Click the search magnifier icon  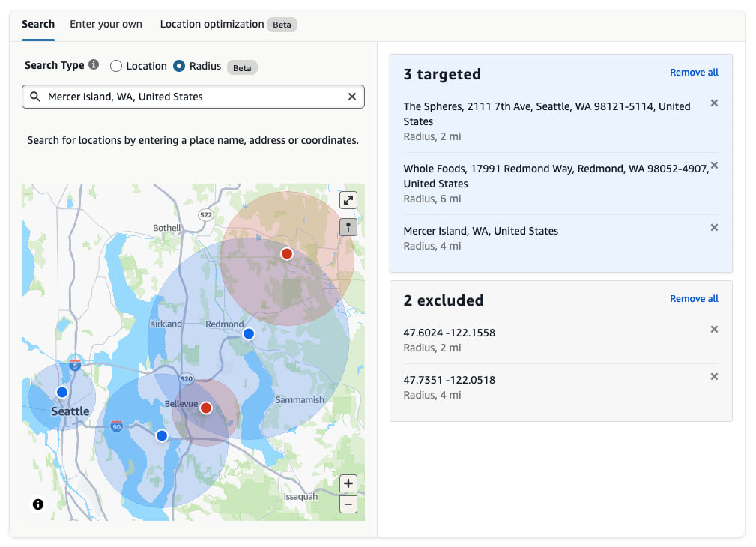coord(34,96)
